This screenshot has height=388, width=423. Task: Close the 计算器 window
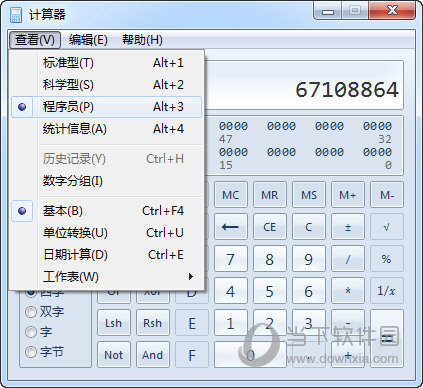point(392,11)
